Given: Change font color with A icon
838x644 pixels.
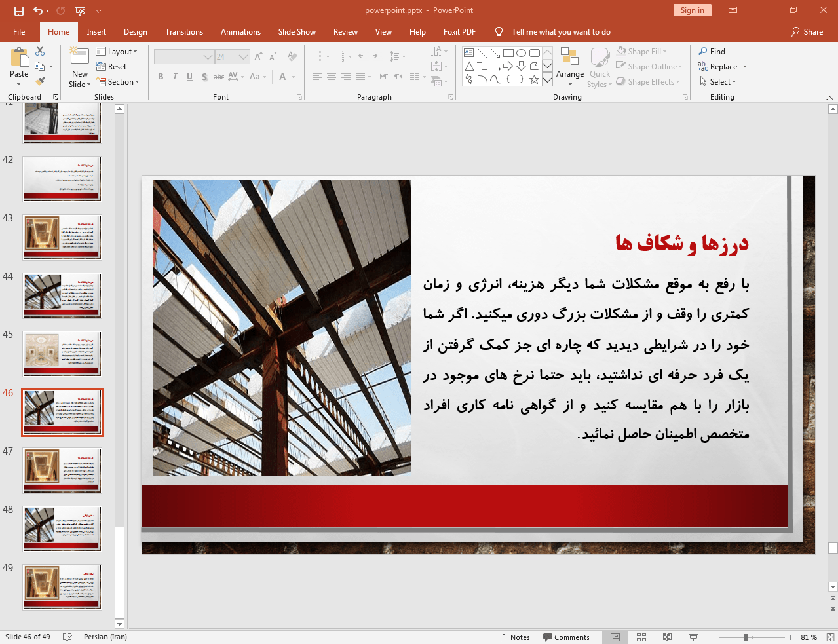Looking at the screenshot, I should [282, 77].
